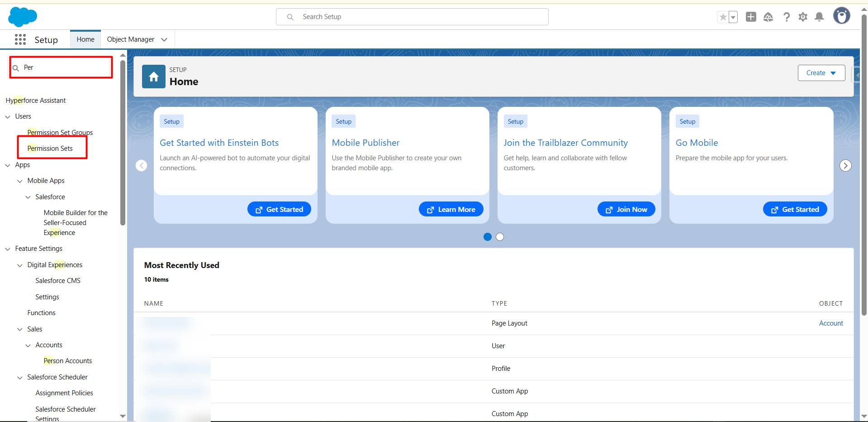Open the favorites list dropdown arrow
The width and height of the screenshot is (868, 422).
coord(733,17)
